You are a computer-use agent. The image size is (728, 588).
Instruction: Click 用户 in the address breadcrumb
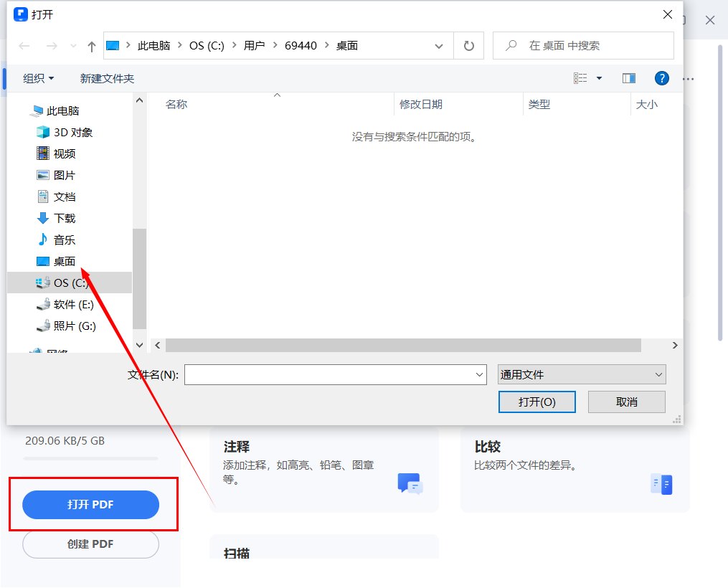pyautogui.click(x=255, y=45)
